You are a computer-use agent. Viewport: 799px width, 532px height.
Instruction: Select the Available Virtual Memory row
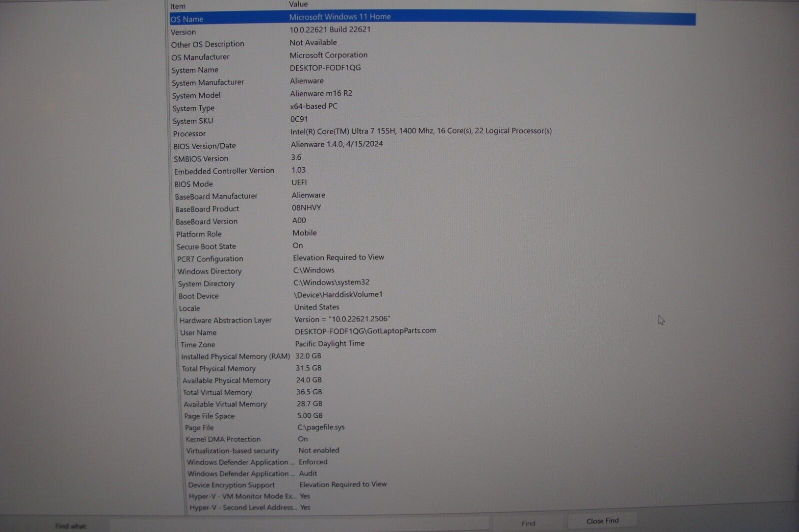(x=432, y=404)
